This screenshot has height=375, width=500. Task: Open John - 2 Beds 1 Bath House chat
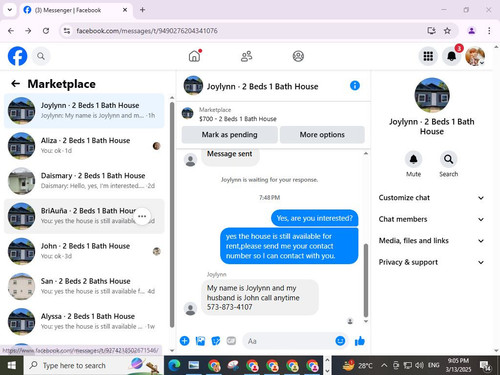[x=84, y=251]
